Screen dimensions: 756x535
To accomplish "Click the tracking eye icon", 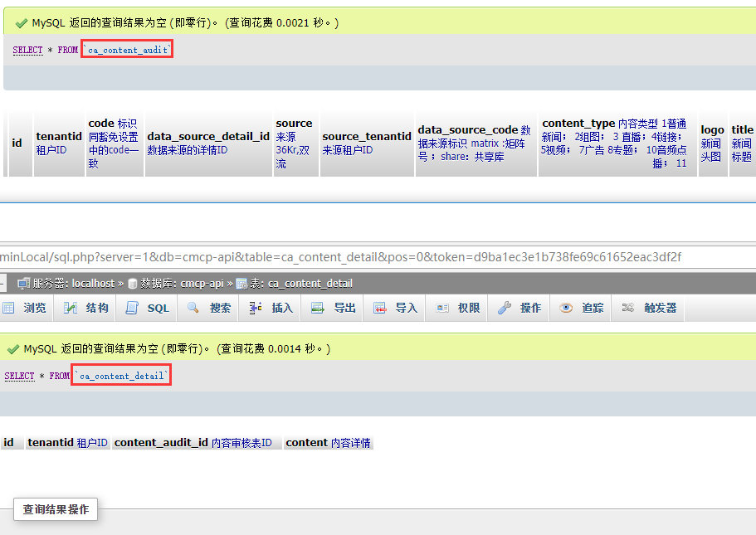I will click(566, 308).
